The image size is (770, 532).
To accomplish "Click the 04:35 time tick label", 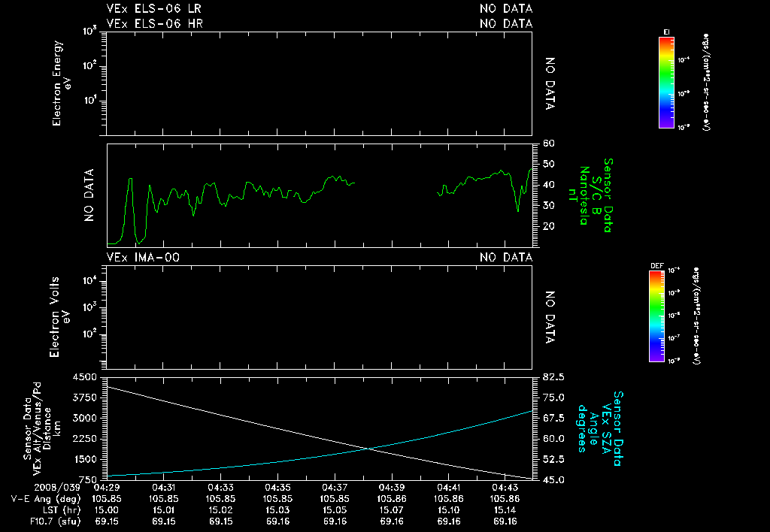I will [x=277, y=488].
